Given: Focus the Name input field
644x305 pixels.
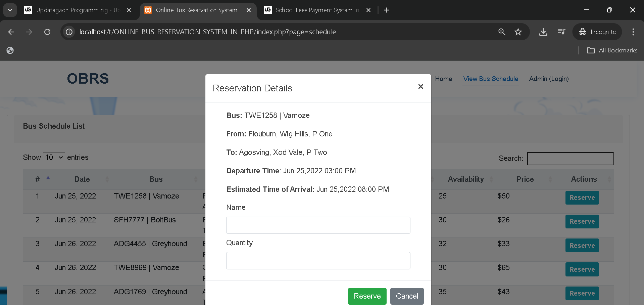Looking at the screenshot, I should [x=318, y=225].
